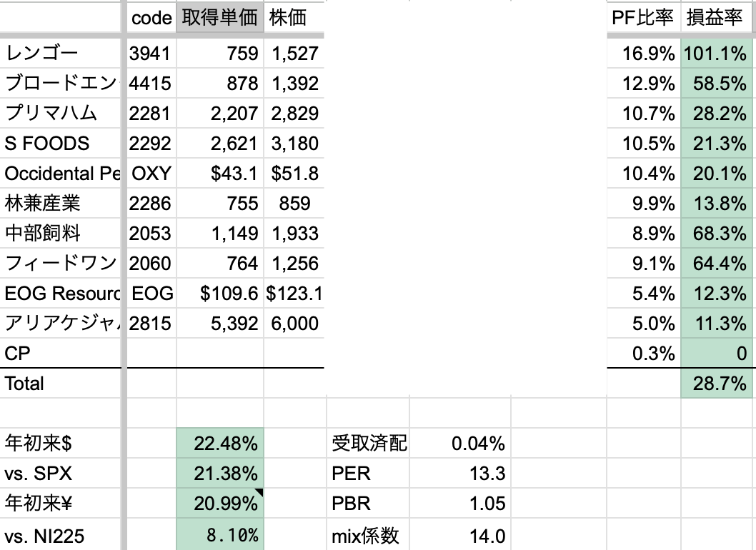Click code cell 2292
The image size is (756, 550).
[151, 143]
